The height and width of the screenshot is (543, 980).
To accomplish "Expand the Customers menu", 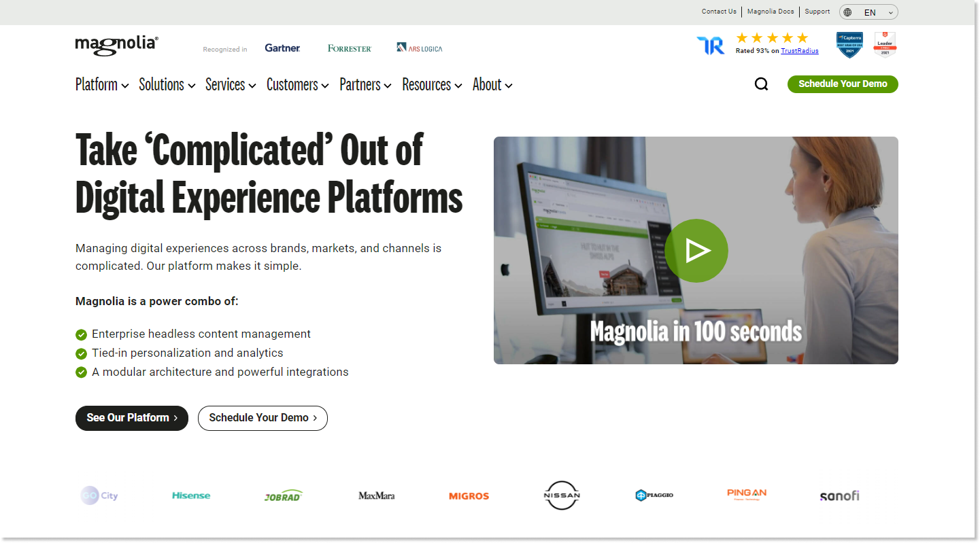I will (298, 85).
